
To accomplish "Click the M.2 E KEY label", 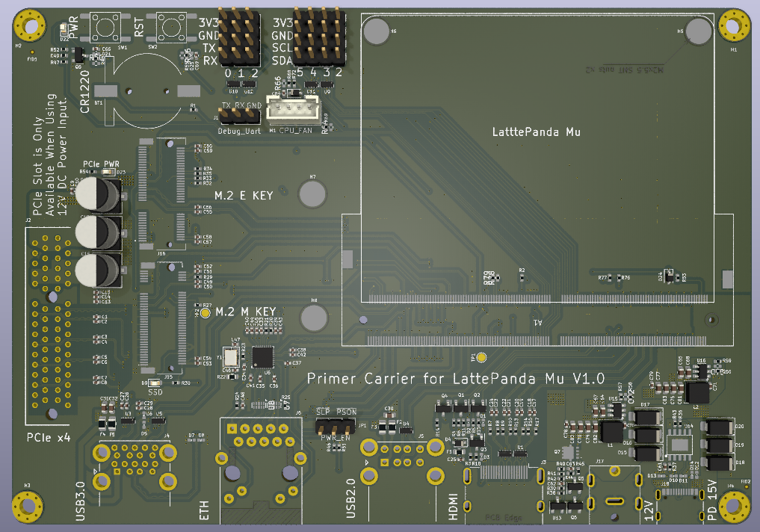I will [x=244, y=196].
